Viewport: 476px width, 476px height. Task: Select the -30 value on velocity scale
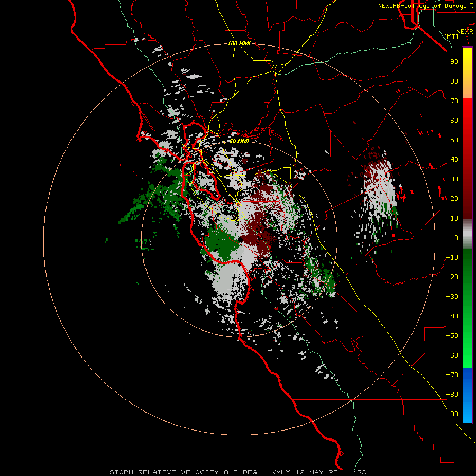[452, 297]
